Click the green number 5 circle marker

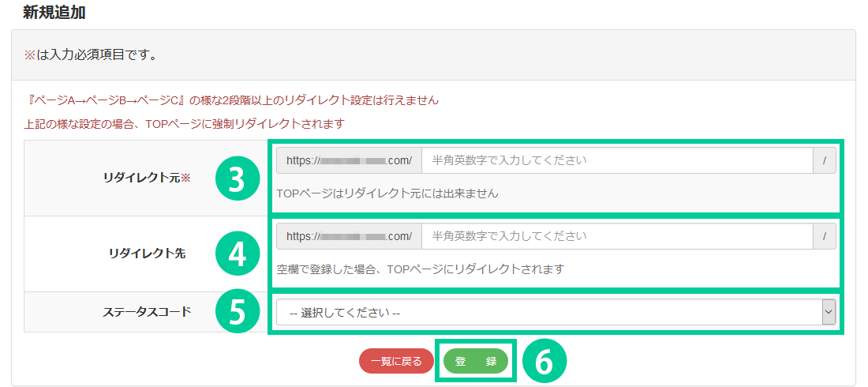click(x=237, y=312)
